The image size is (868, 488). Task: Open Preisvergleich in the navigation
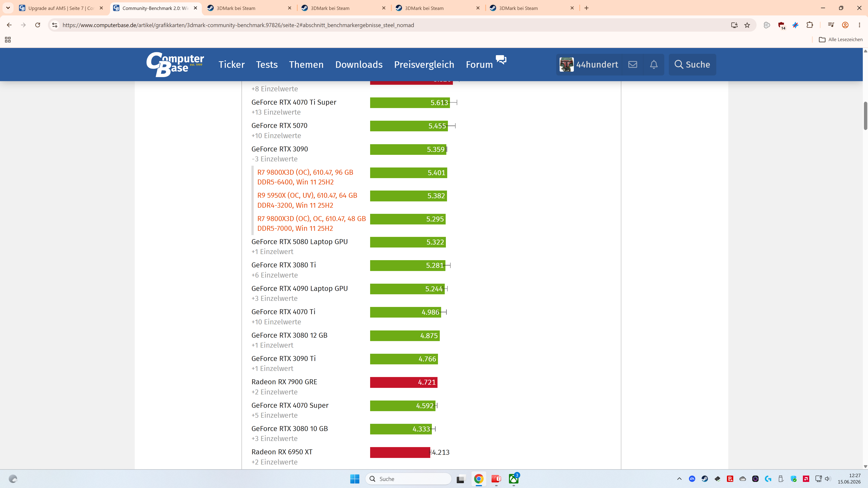(424, 64)
